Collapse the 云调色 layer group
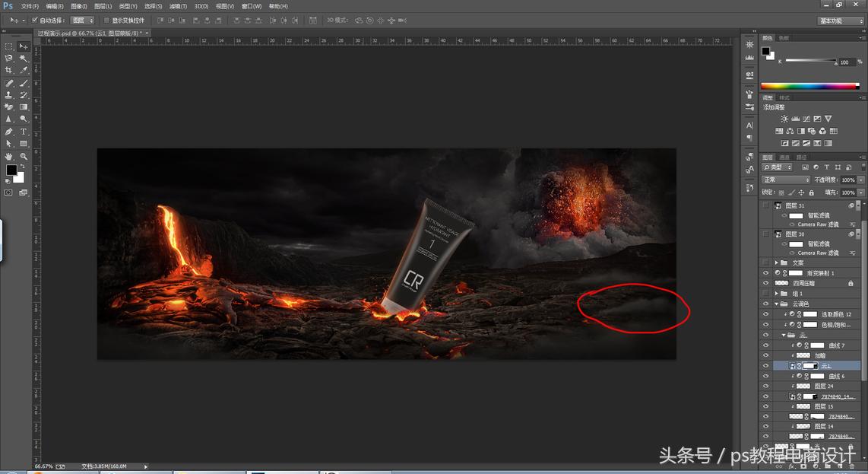The image size is (868, 474). (776, 304)
